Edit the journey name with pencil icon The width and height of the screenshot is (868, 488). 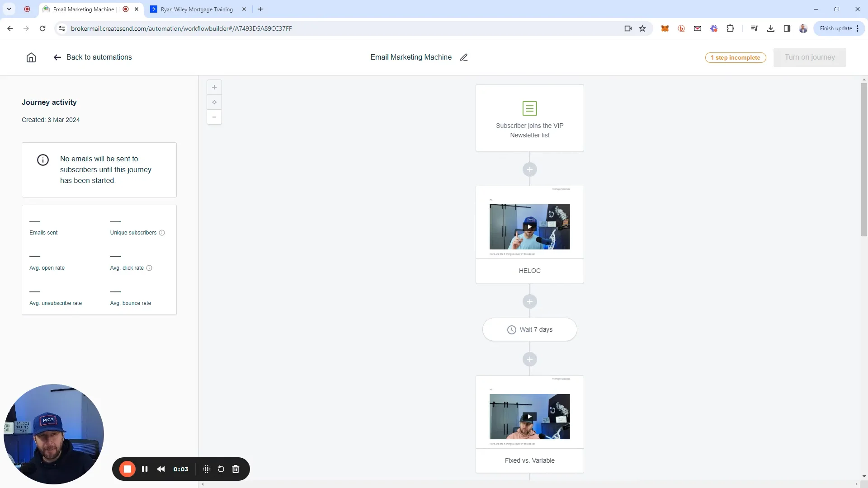pyautogui.click(x=464, y=57)
